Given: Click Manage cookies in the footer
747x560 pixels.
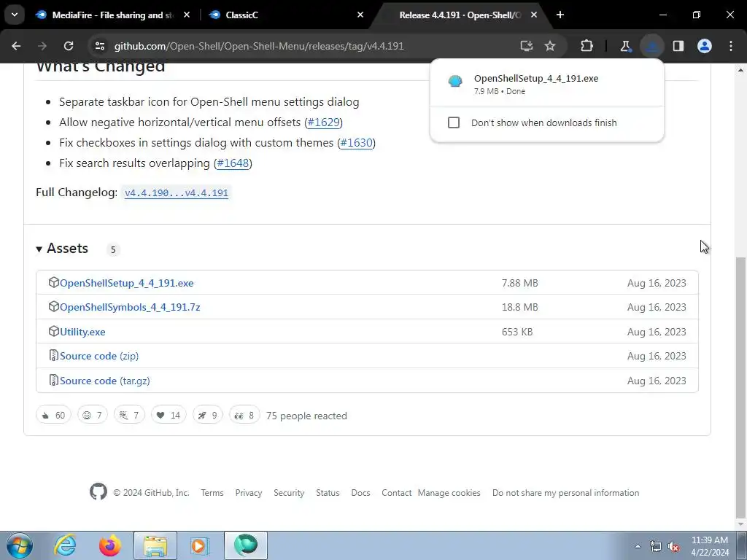Looking at the screenshot, I should coord(449,493).
